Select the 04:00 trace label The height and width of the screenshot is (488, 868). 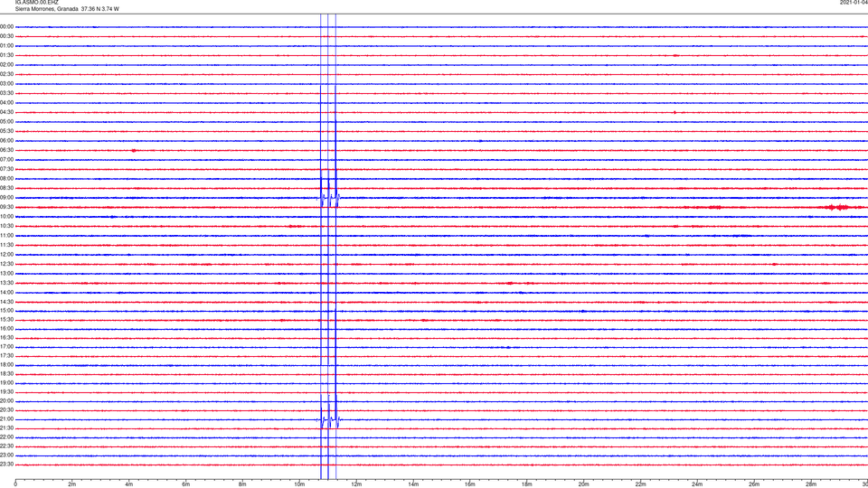(x=6, y=102)
